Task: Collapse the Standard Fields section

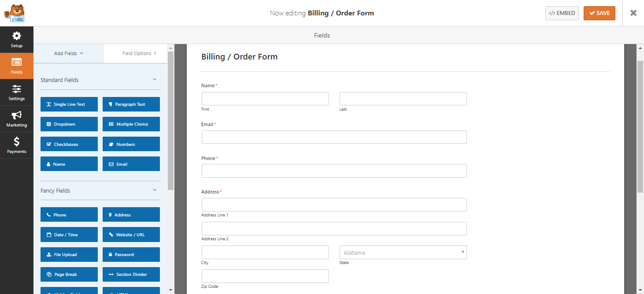Action: click(x=155, y=80)
